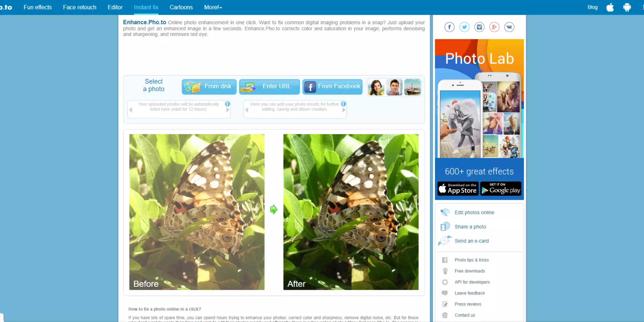The width and height of the screenshot is (644, 322).
Task: Click the Face retouch navigation item
Action: (80, 7)
